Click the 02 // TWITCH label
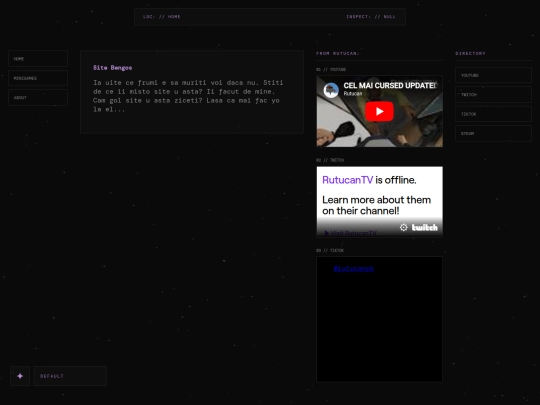This screenshot has height=405, width=540. 330,160
